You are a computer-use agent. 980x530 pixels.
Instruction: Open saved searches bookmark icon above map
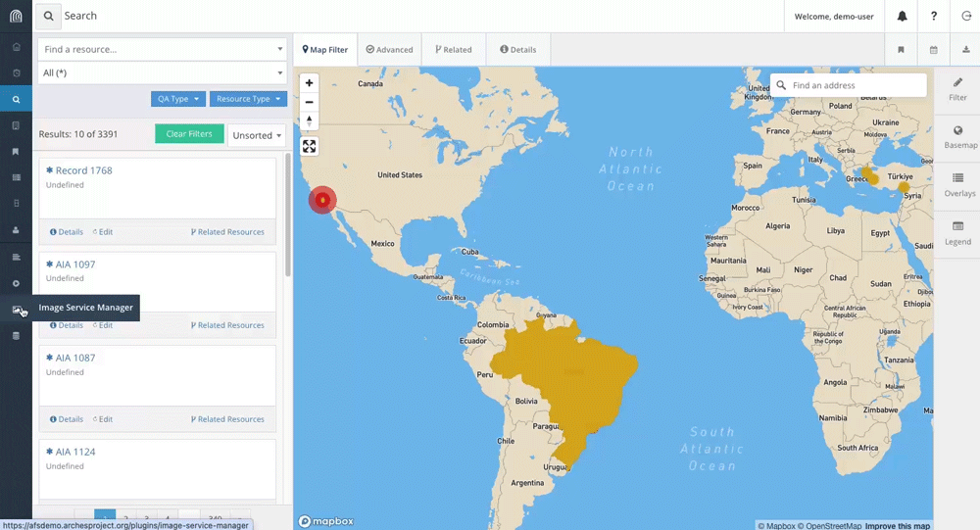pos(901,49)
